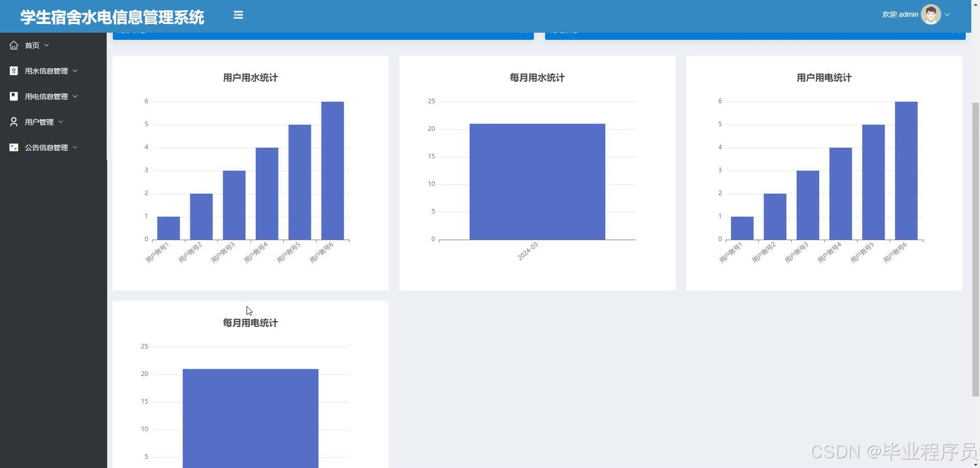The height and width of the screenshot is (468, 980).
Task: Open the 用户管理 menu item
Action: coord(53,122)
